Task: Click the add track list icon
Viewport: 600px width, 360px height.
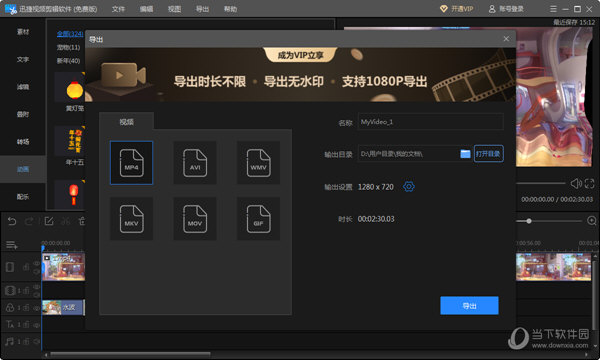Action: click(11, 245)
